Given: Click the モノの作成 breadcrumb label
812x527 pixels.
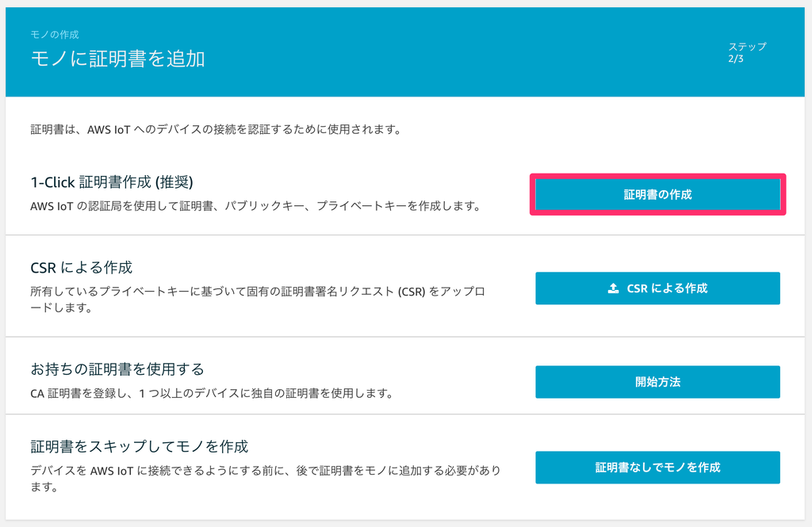Looking at the screenshot, I should 55,35.
